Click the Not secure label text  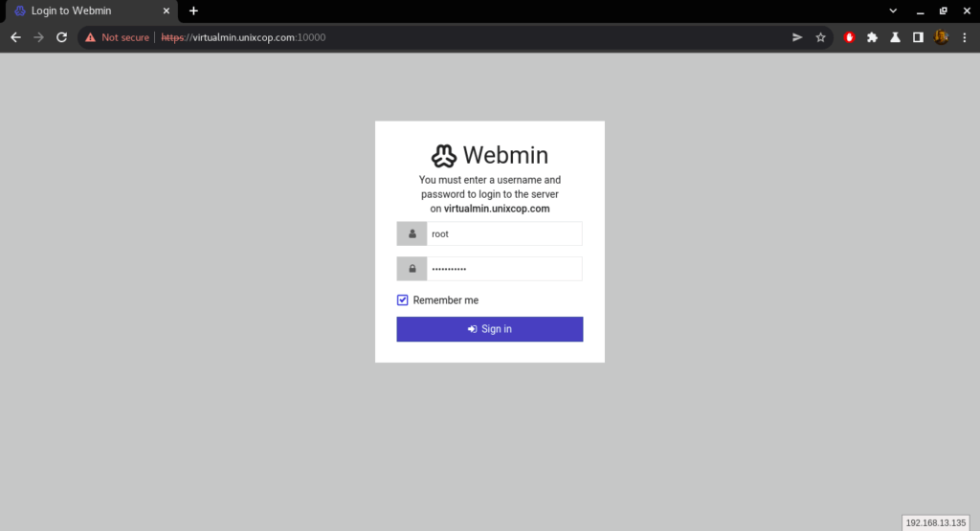[x=125, y=37]
